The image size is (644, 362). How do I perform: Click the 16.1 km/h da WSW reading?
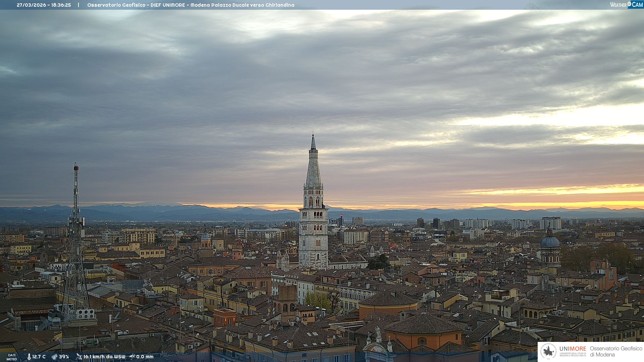click(x=104, y=357)
